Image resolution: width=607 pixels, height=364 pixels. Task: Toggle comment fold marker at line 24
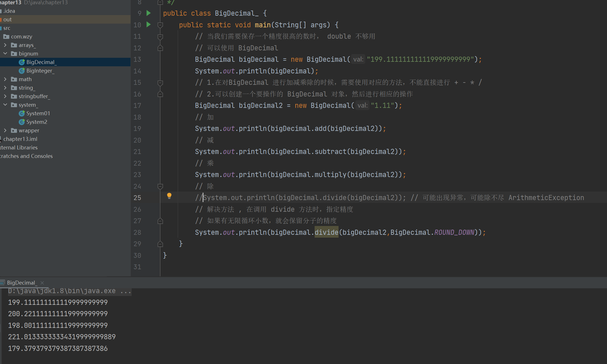160,186
